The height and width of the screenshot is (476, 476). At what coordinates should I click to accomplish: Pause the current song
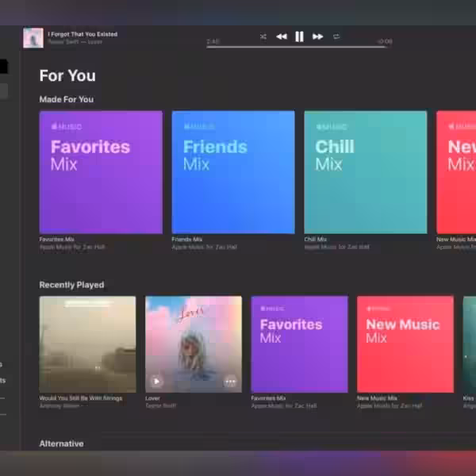pyautogui.click(x=299, y=36)
